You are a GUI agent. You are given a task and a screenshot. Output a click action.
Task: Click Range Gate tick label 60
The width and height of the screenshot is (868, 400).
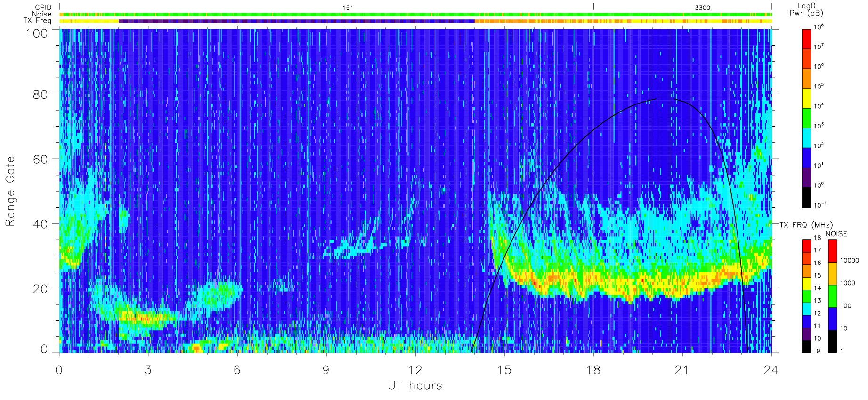tap(40, 159)
